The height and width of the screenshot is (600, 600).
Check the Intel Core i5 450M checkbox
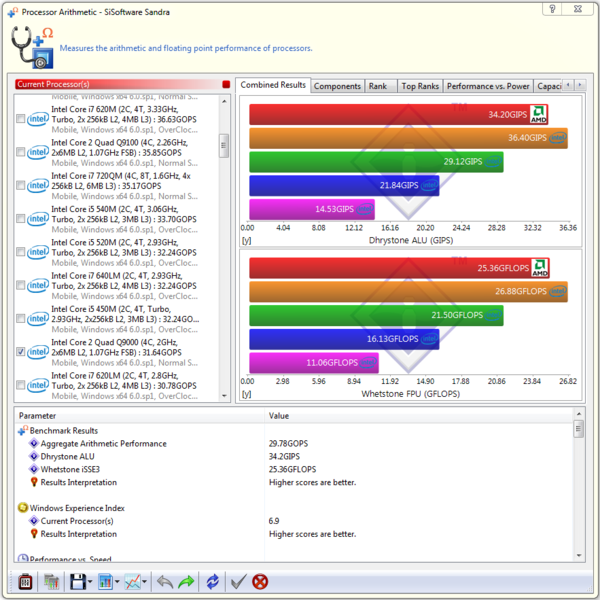click(x=21, y=318)
